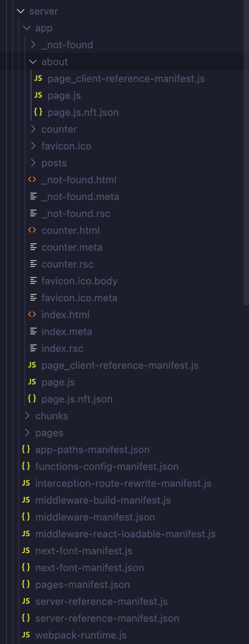The width and height of the screenshot is (249, 644).
Task: Expand the _not-found folder chevron
Action: click(33, 45)
